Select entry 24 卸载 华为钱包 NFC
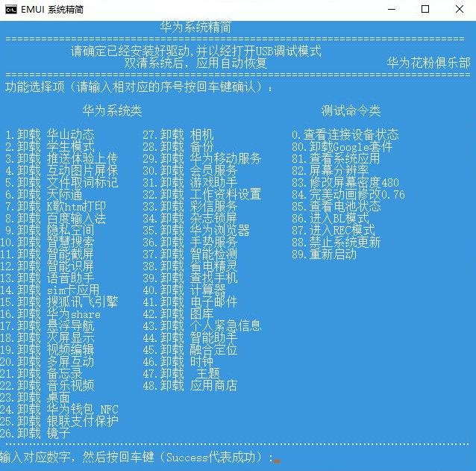 click(60, 410)
